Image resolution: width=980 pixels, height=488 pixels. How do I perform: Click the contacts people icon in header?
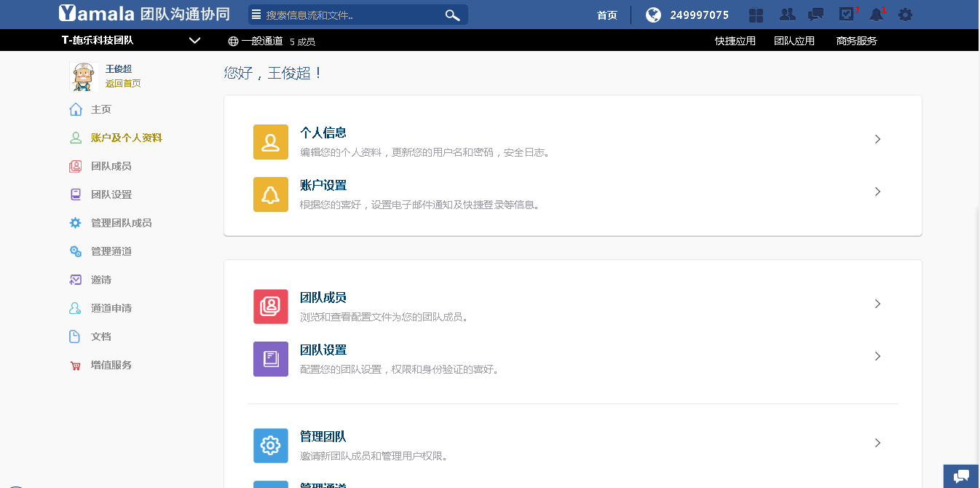pyautogui.click(x=787, y=15)
